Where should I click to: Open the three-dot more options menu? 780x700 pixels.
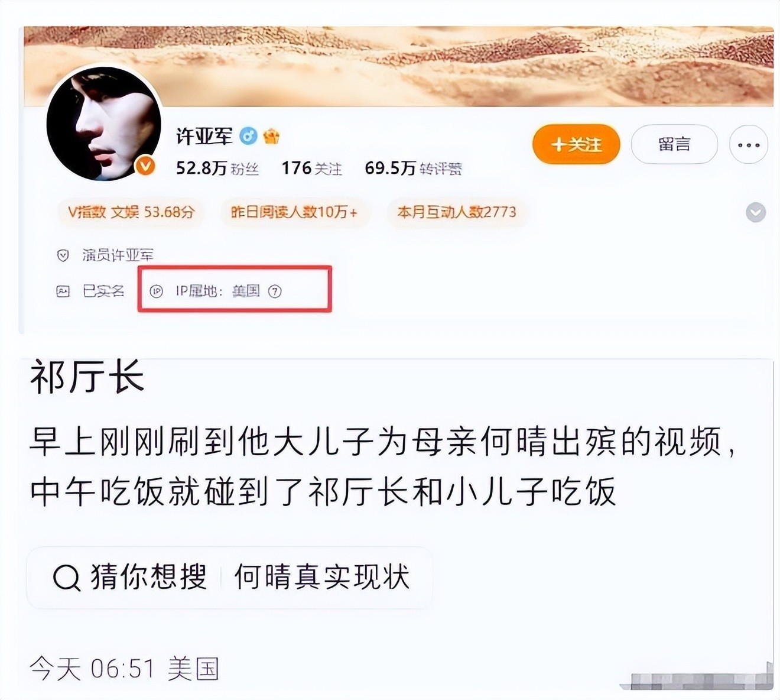[x=749, y=145]
